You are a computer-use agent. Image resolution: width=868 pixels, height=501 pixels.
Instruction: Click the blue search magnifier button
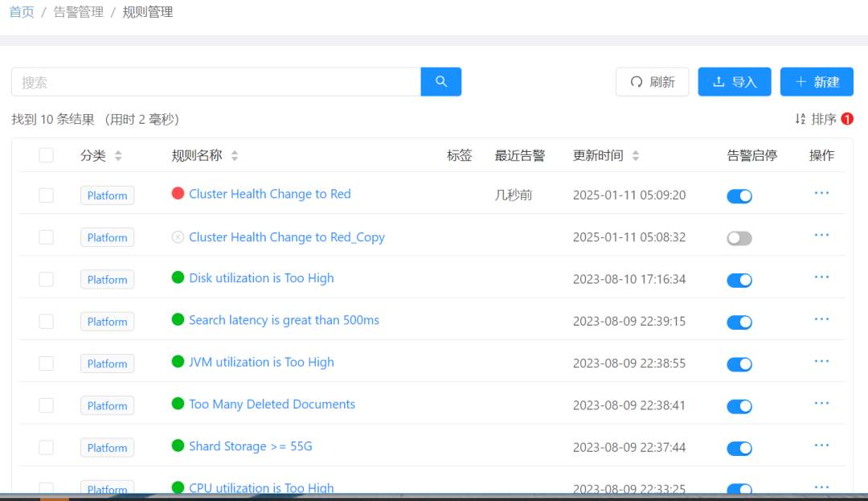pyautogui.click(x=440, y=82)
